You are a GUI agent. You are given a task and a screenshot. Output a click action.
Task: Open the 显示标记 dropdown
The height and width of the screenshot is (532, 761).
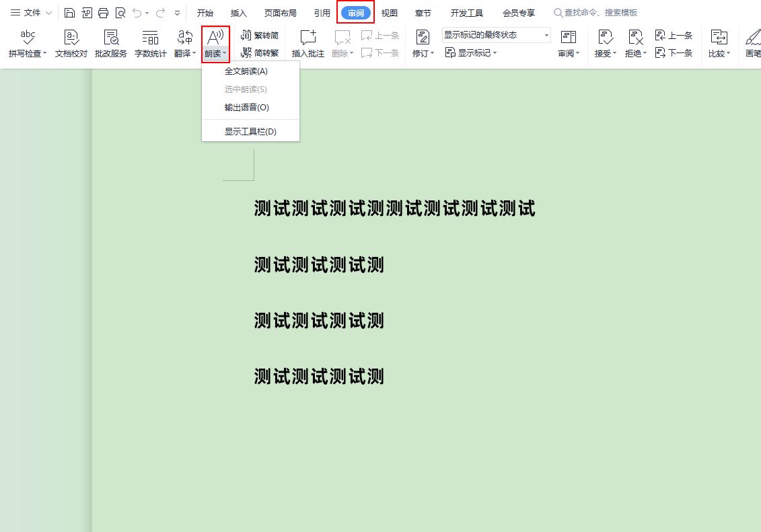(471, 52)
